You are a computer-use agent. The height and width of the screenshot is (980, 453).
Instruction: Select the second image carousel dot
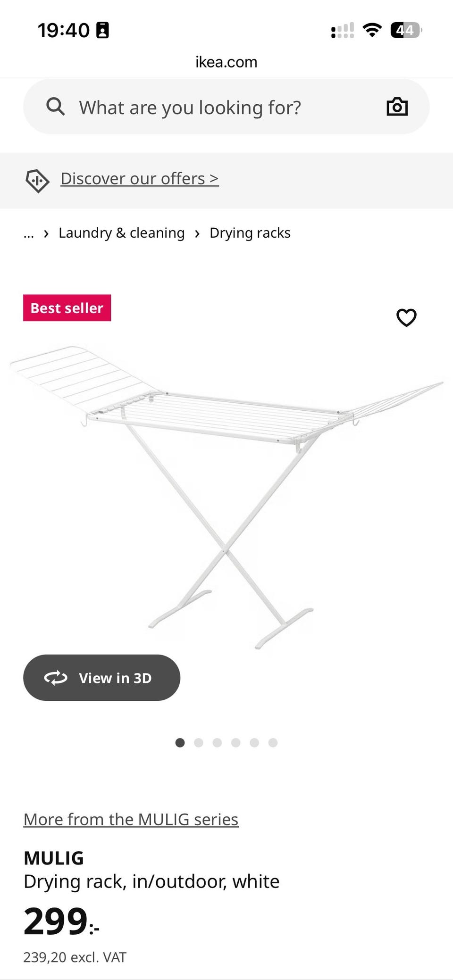point(199,743)
